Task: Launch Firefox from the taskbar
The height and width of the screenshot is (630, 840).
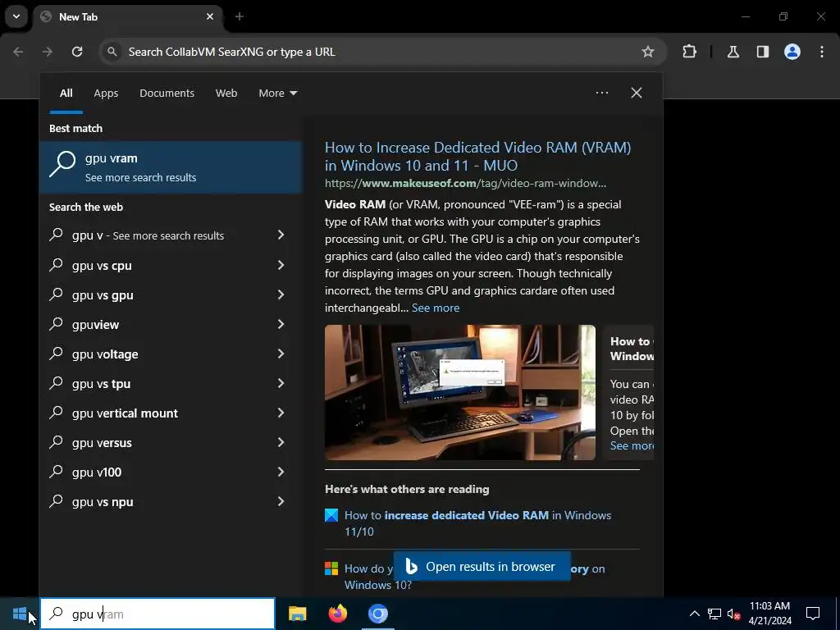Action: (337, 614)
